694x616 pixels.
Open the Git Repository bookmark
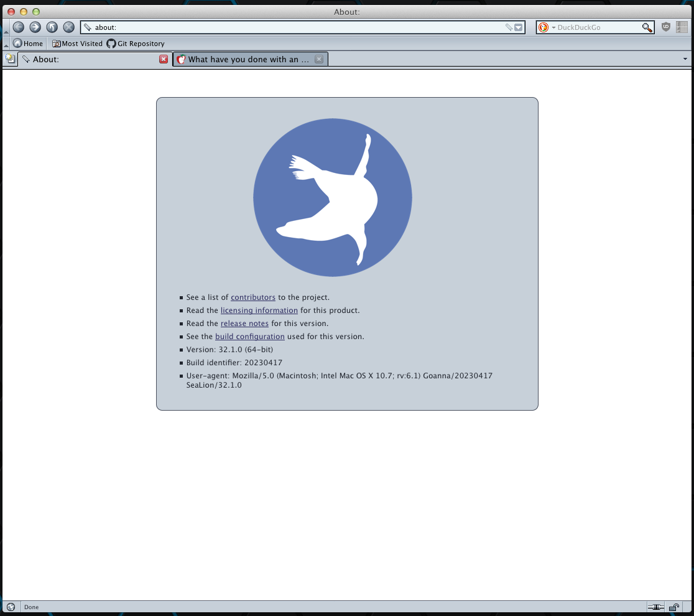(x=136, y=44)
